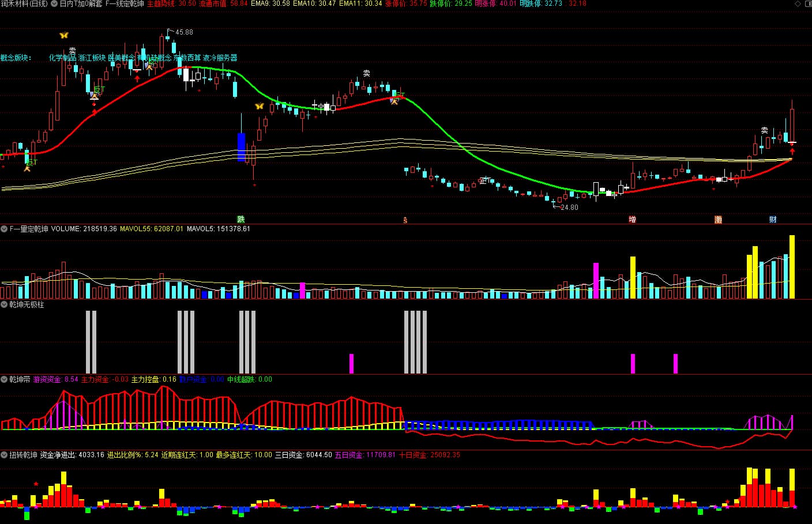Open the 乾坤带 indicator dropdown arrow
Screen dimensions: 812x524
click(5, 379)
